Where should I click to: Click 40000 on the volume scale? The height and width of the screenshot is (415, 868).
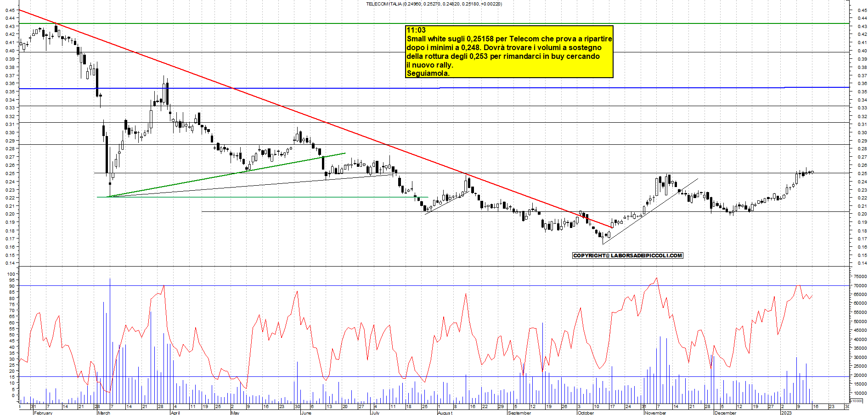[x=861, y=340]
